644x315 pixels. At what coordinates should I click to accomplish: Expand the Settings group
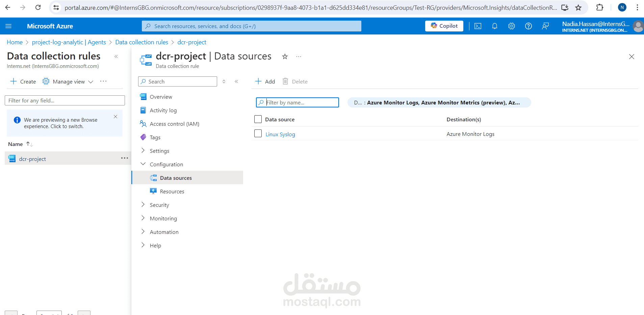point(159,151)
